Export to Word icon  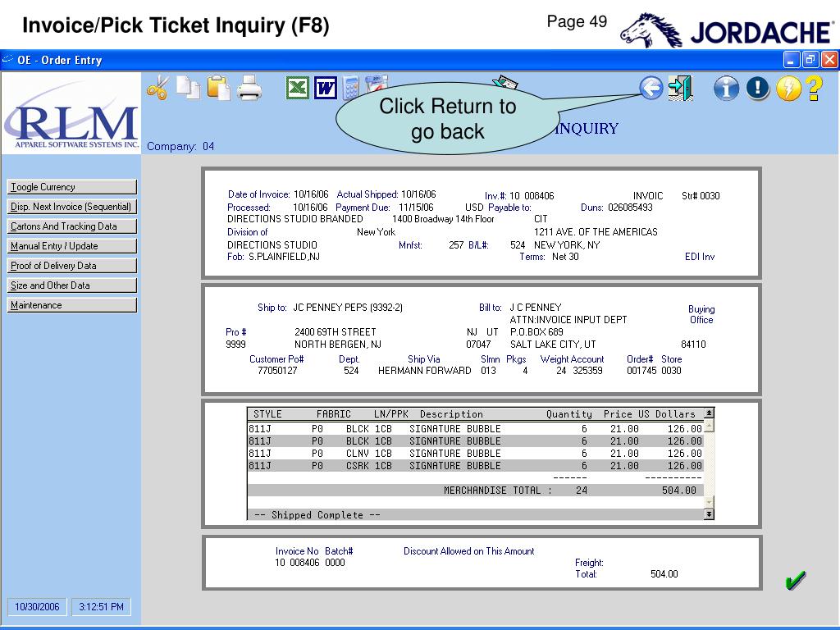(326, 88)
